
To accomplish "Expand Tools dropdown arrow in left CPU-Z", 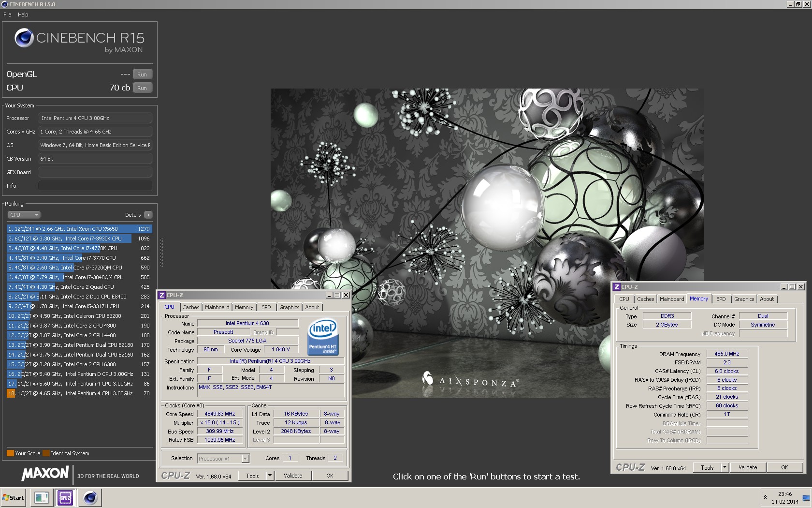I will 270,476.
